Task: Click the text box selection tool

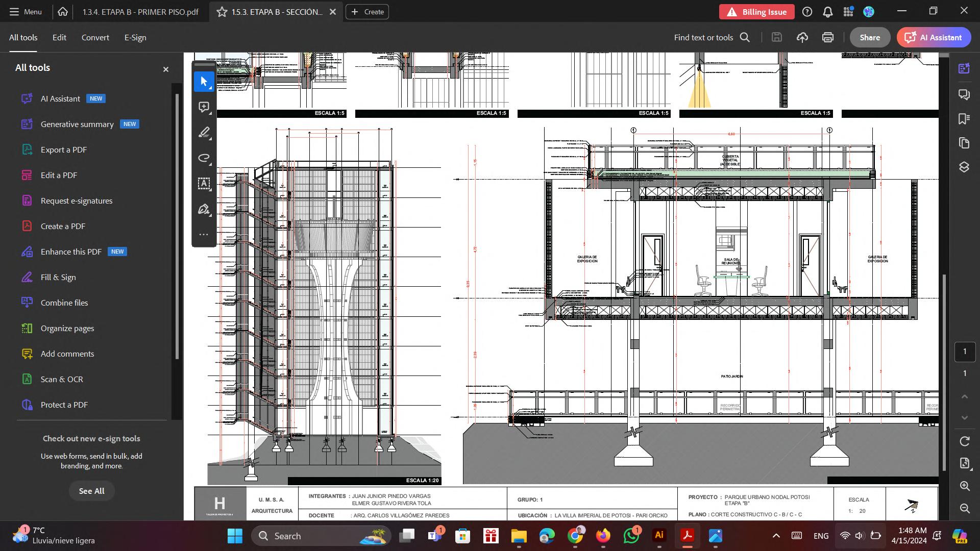Action: click(204, 184)
